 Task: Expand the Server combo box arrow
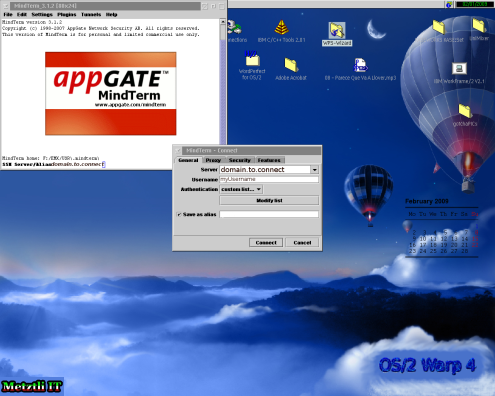[315, 170]
